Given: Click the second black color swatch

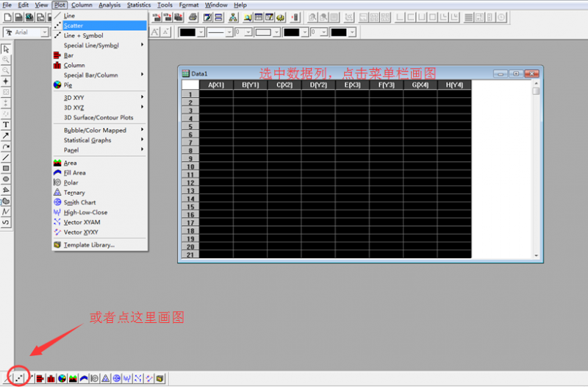Looking at the screenshot, I should tap(291, 32).
